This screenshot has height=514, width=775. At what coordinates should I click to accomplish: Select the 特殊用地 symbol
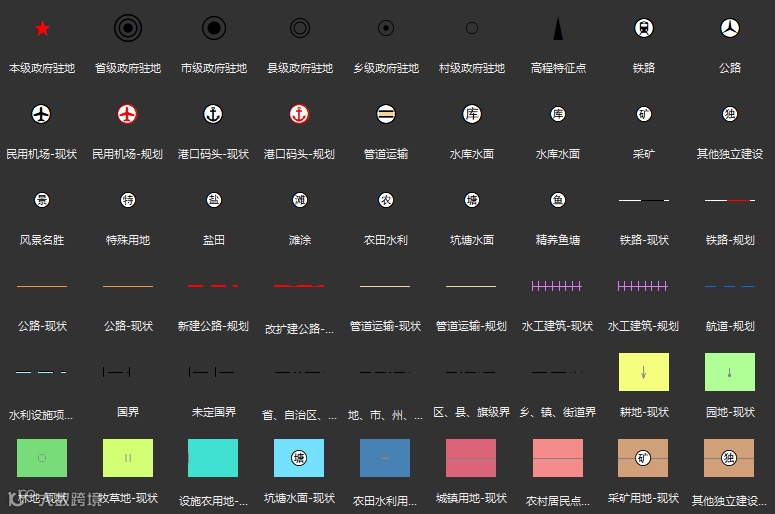[128, 200]
